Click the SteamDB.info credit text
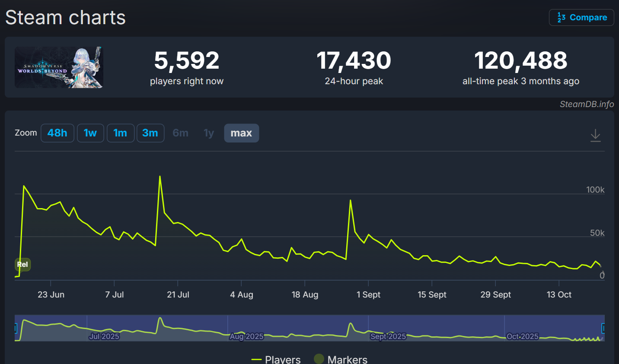The height and width of the screenshot is (364, 619). [x=587, y=104]
